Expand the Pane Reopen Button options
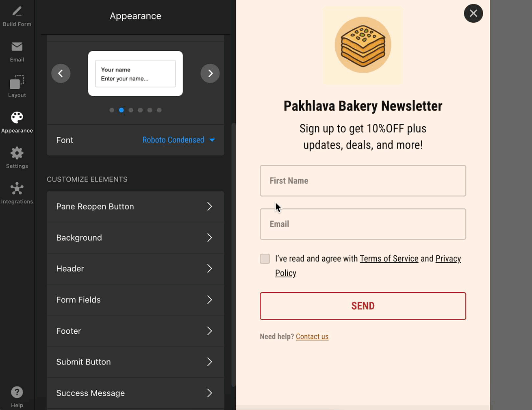Screen dimensions: 532x410 coord(135,207)
